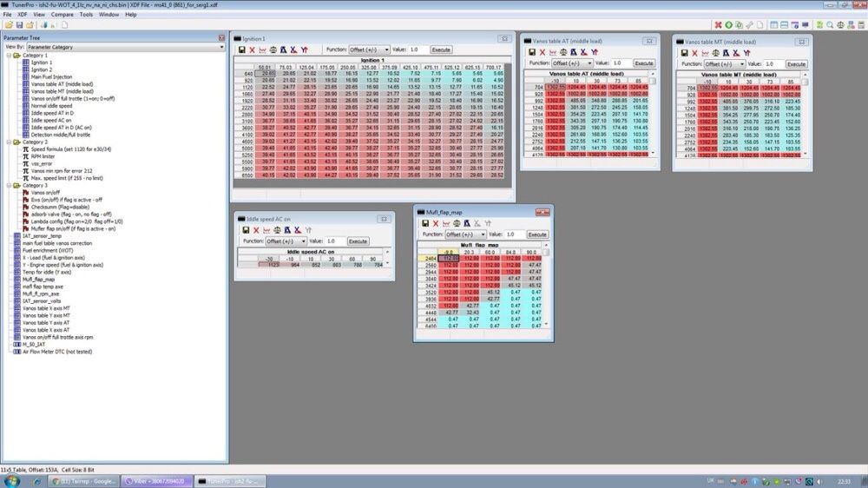Click the calculator icon at toolbar's far right
868x488 pixels.
(861, 25)
